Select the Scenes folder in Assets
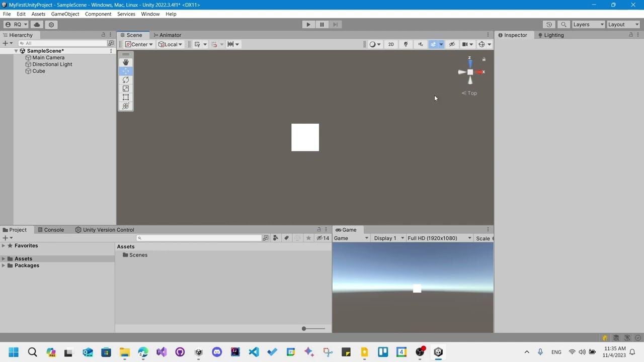This screenshot has height=362, width=644. [135, 255]
